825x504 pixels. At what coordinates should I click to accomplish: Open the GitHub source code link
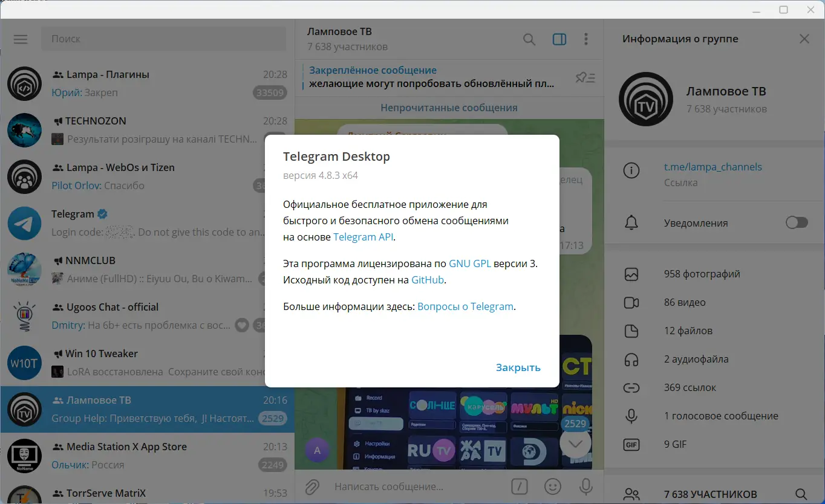pos(428,279)
